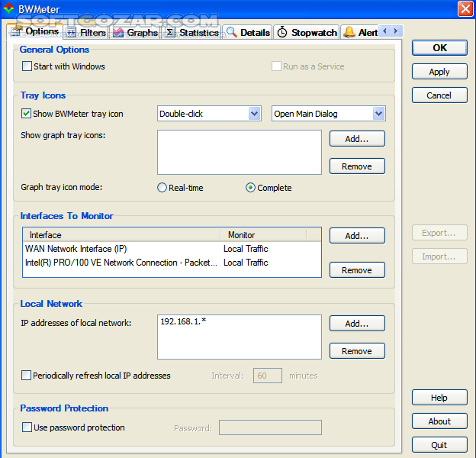Switch to the Alert tab
Image resolution: width=476 pixels, height=458 pixels.
tap(360, 32)
